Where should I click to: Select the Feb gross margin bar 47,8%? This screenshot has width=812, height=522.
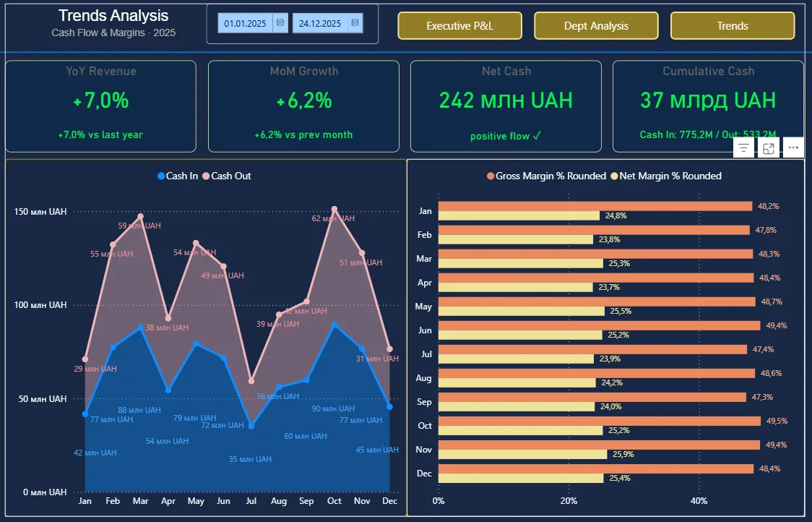coord(594,230)
